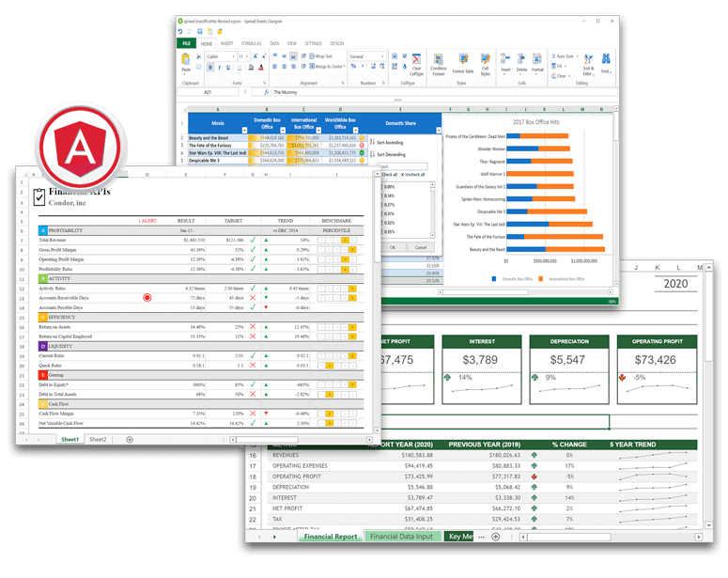
Task: Click Cancel in the filter popup
Action: (x=421, y=247)
